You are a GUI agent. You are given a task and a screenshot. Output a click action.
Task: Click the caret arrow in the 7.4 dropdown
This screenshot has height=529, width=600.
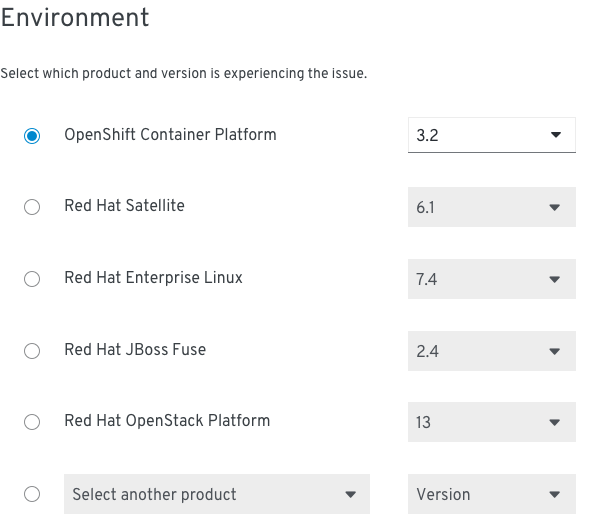pyautogui.click(x=554, y=279)
